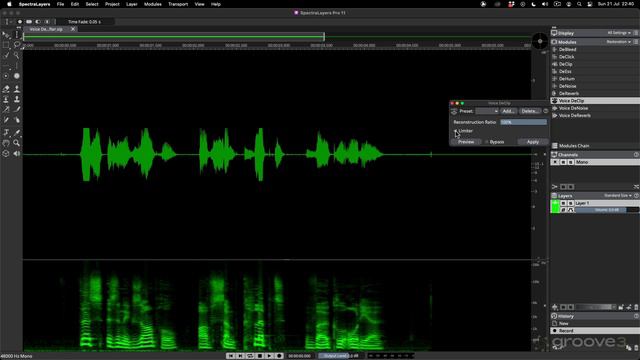Open macOS Spotlight search
The width and height of the screenshot is (640, 360).
tap(579, 4)
